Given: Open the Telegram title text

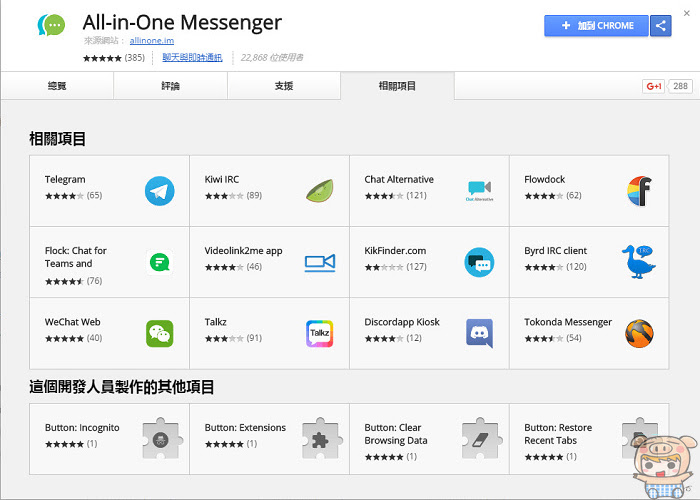Looking at the screenshot, I should pyautogui.click(x=65, y=179).
